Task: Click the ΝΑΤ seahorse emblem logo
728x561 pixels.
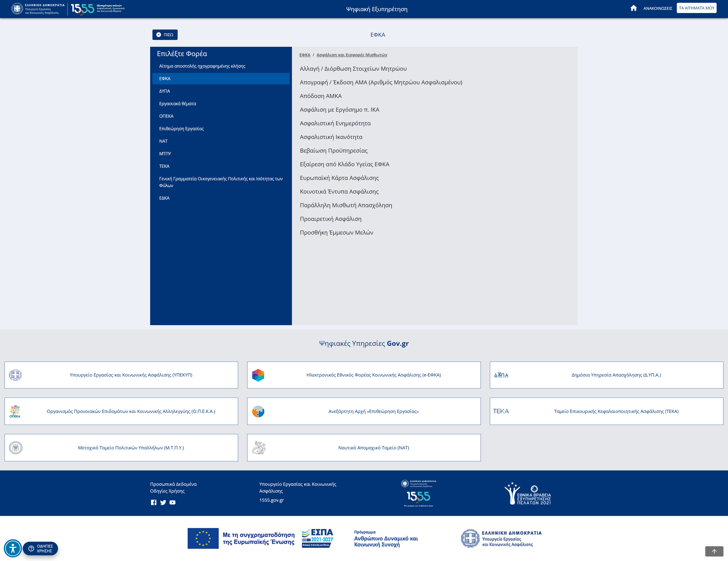Action: point(259,448)
